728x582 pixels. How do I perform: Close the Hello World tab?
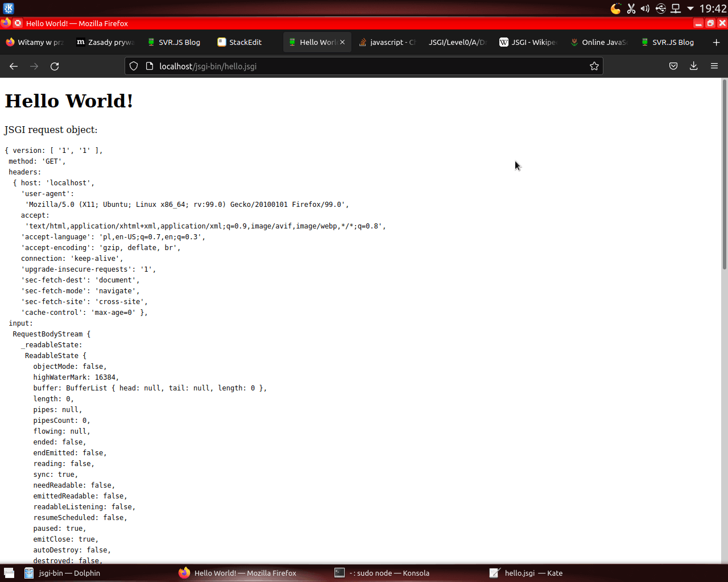coord(342,42)
